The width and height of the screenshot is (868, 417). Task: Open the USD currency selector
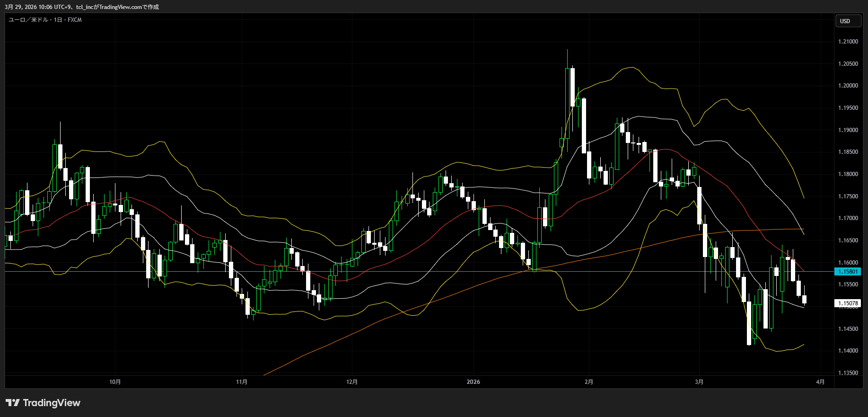[848, 21]
